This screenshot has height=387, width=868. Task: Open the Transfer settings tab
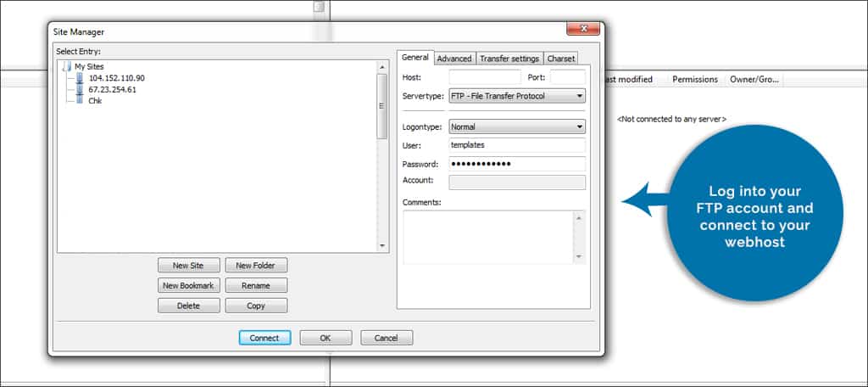pos(509,59)
